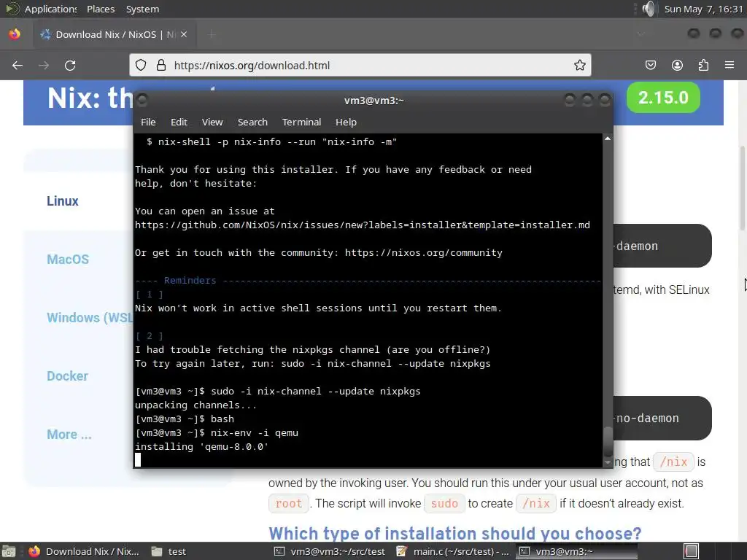Focus the nixos.org URL address bar

coord(360,65)
